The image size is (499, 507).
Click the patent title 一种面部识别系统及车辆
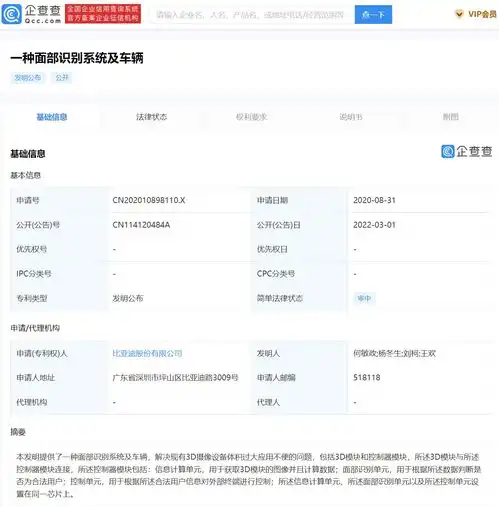click(x=77, y=58)
